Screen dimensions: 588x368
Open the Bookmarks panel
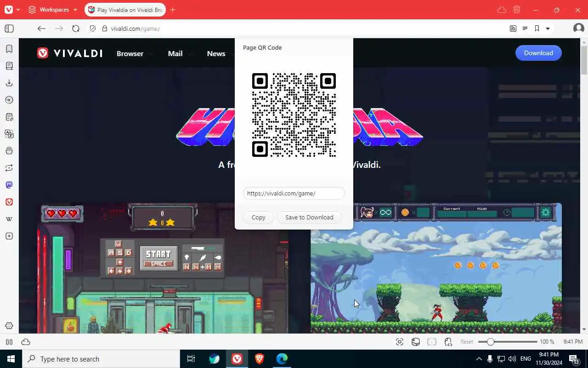click(x=9, y=49)
